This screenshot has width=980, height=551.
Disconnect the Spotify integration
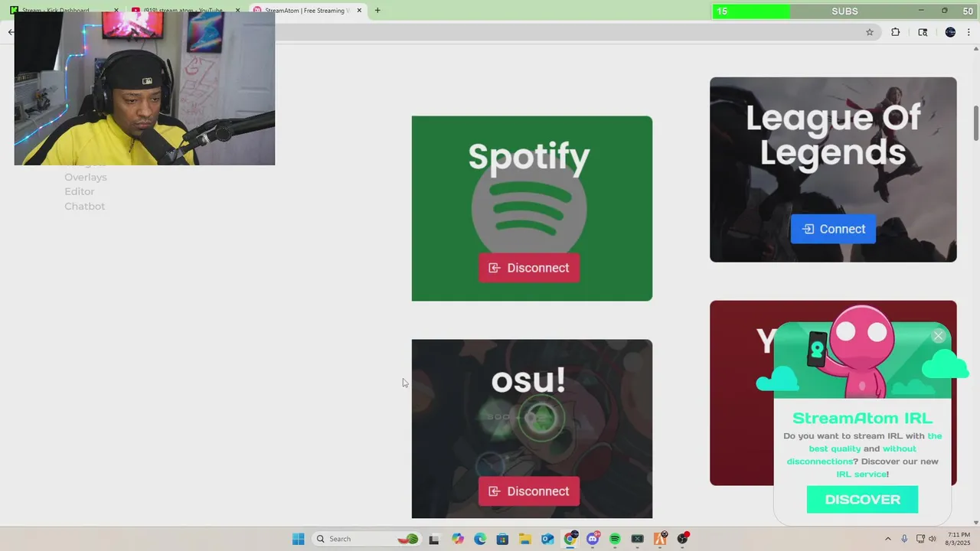coord(529,268)
